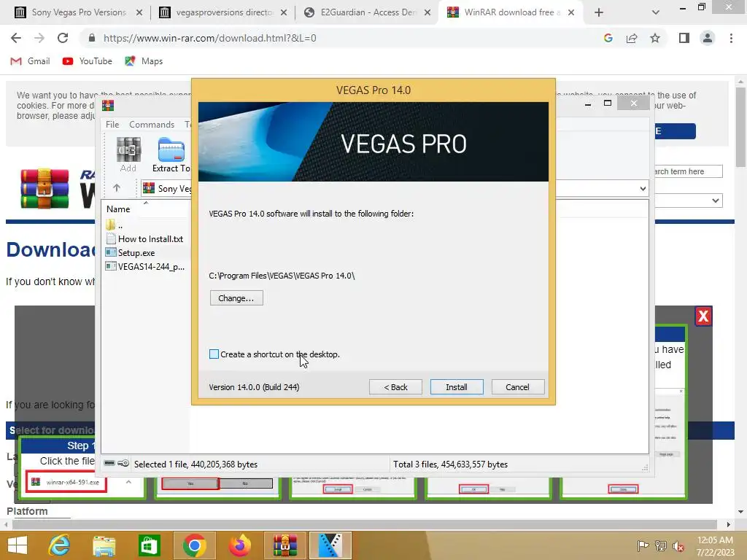Viewport: 747px width, 560px height.
Task: Open the Chrome profile avatar
Action: point(708,38)
